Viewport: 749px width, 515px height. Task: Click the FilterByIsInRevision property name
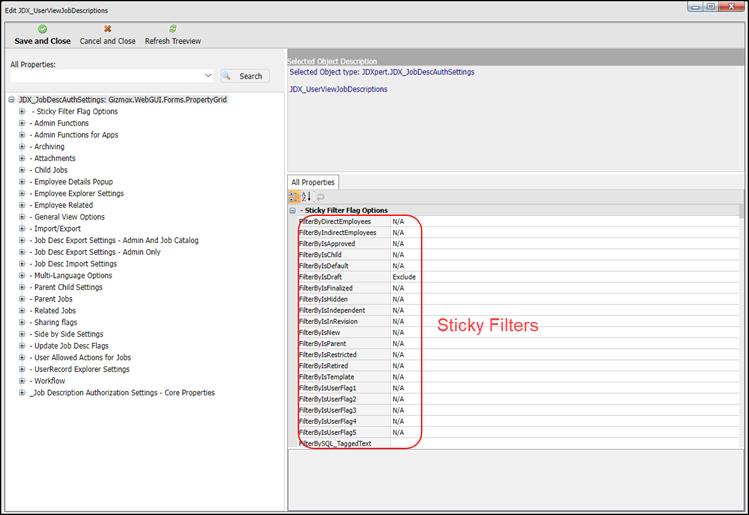coord(328,321)
